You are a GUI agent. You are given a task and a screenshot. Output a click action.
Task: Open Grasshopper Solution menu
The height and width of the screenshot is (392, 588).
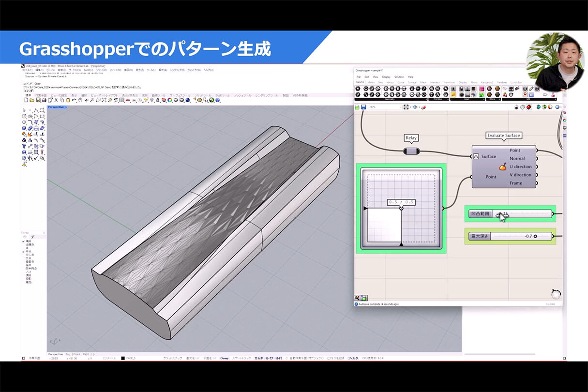[x=399, y=77]
